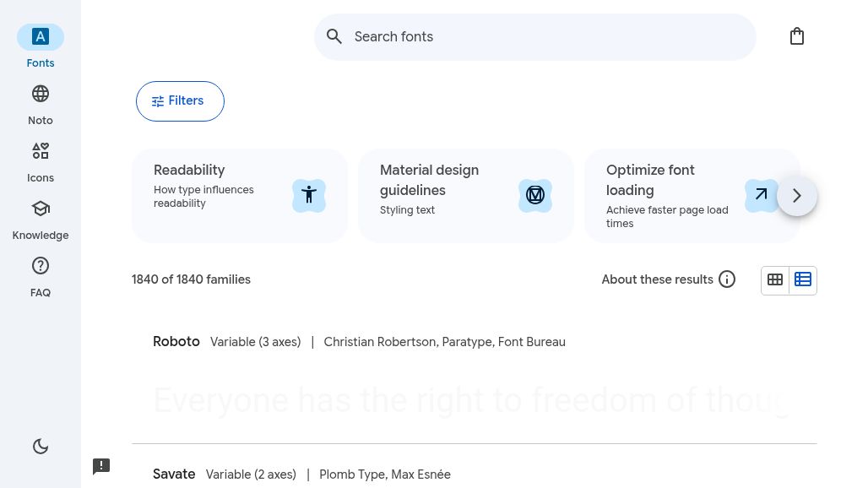Click the send feedback icon

coord(101,466)
